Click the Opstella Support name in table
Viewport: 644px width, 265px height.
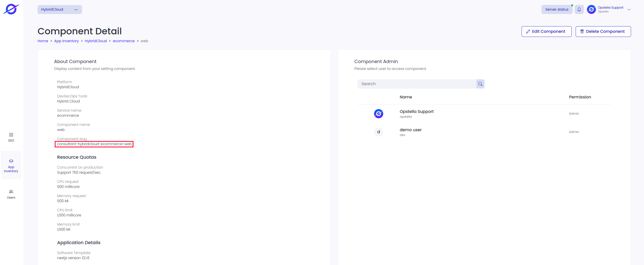[417, 111]
